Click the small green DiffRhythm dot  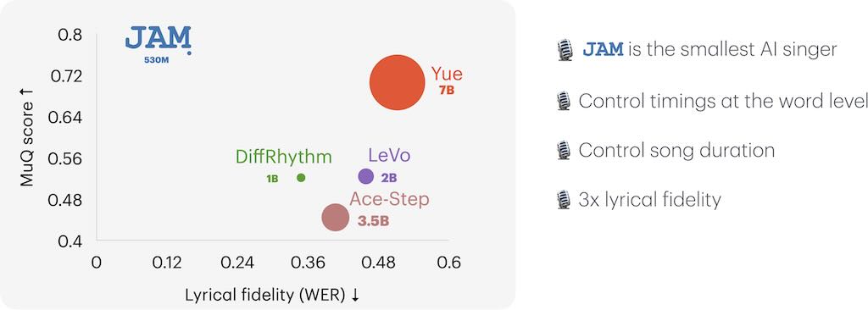pyautogui.click(x=301, y=177)
